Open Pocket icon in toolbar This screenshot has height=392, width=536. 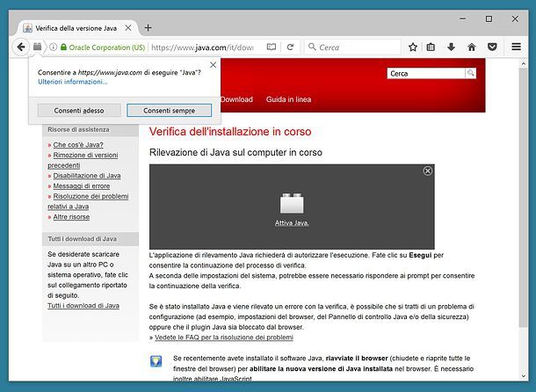pyautogui.click(x=492, y=47)
